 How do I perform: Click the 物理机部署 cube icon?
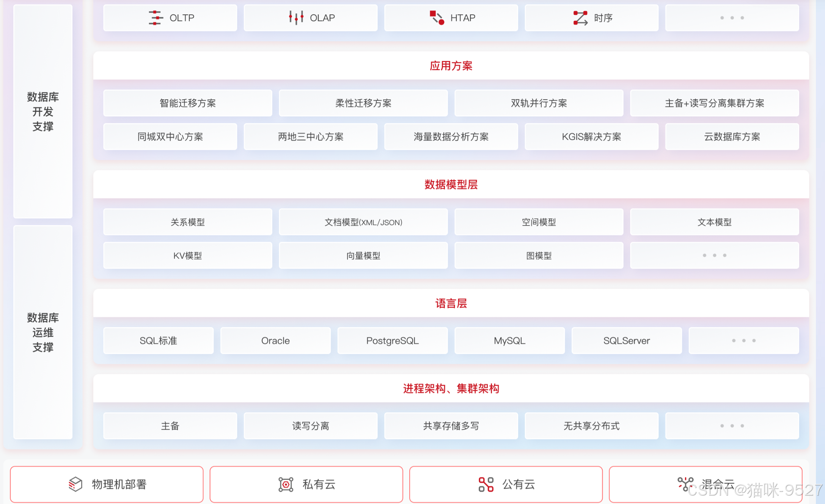[75, 484]
